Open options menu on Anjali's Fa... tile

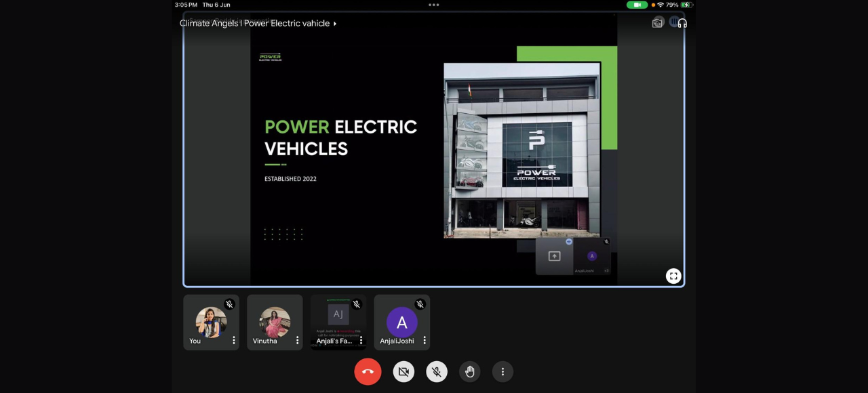(x=361, y=340)
